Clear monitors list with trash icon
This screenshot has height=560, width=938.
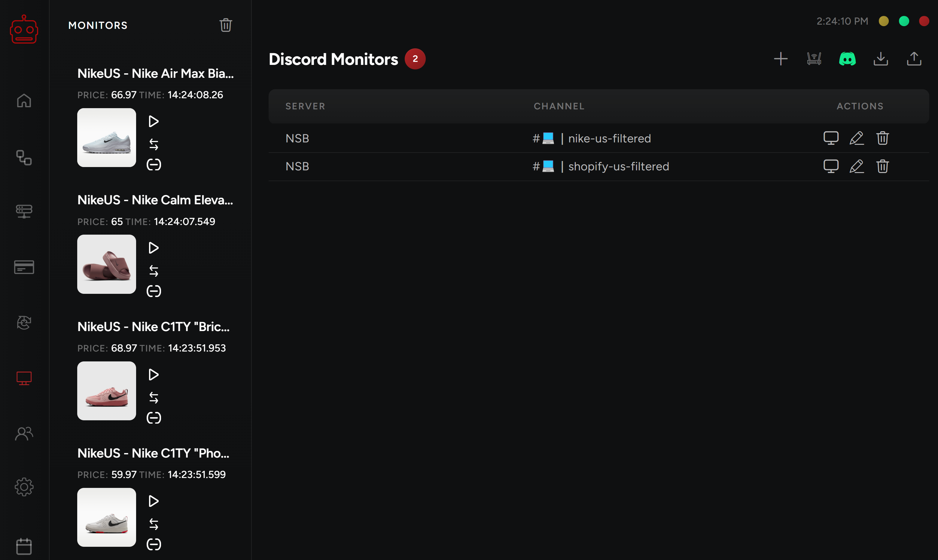[x=226, y=25]
